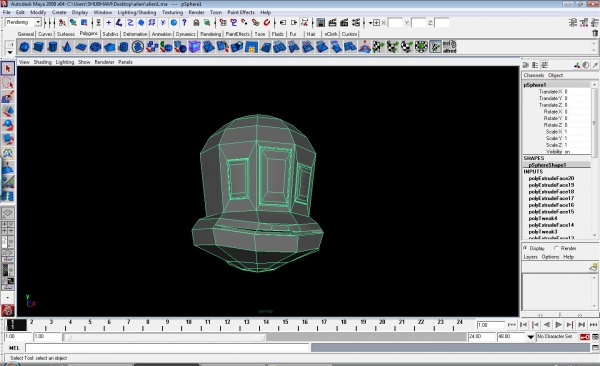Click the circled shelf icon after pipe
Viewport: 600px width, 366px height.
point(138,47)
